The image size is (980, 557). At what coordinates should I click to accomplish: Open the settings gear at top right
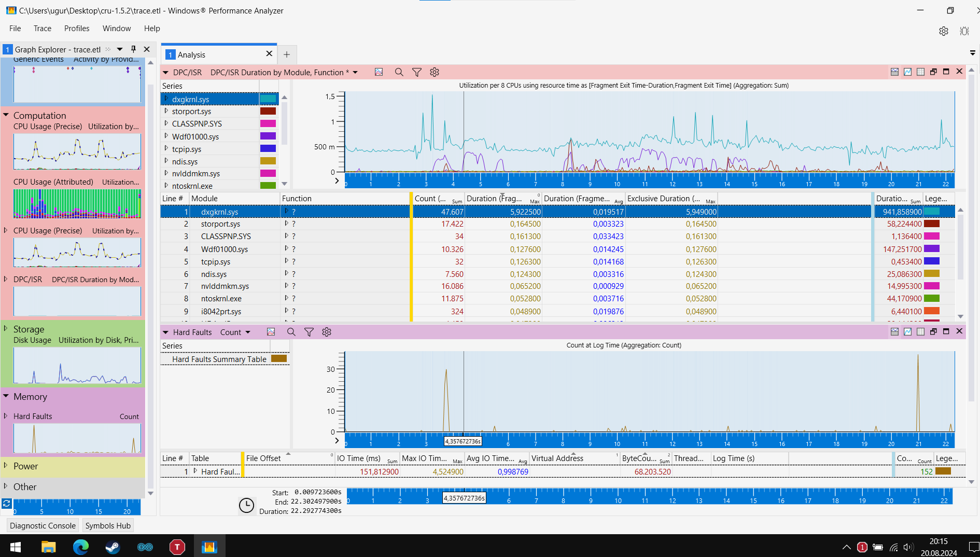tap(944, 31)
